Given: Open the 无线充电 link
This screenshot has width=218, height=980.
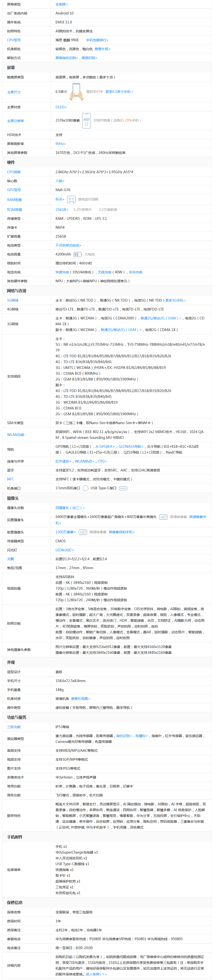Looking at the screenshot, I should pos(105,272).
